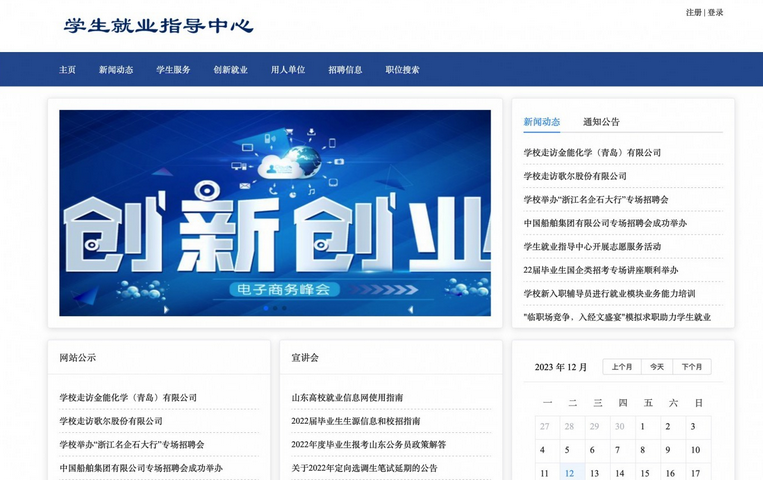The height and width of the screenshot is (480, 763).
Task: Select greyed-out November 27 on the calendar
Action: pyautogui.click(x=545, y=426)
